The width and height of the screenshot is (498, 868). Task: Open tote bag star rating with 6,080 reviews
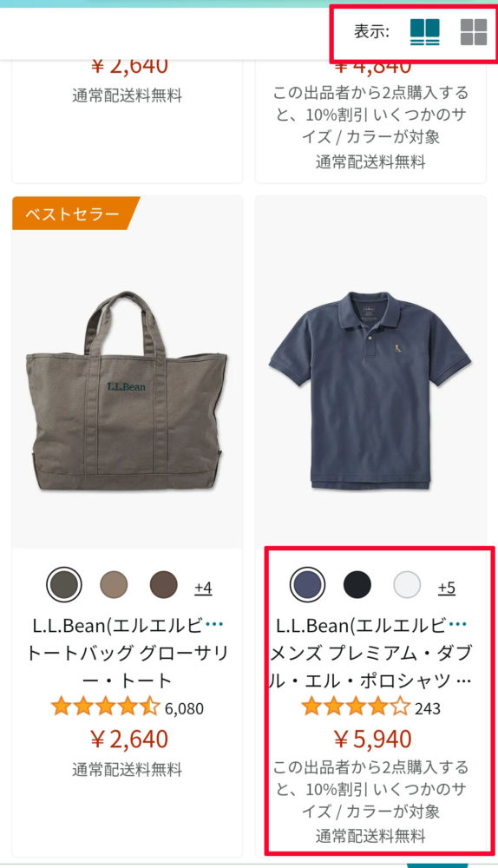tap(128, 708)
